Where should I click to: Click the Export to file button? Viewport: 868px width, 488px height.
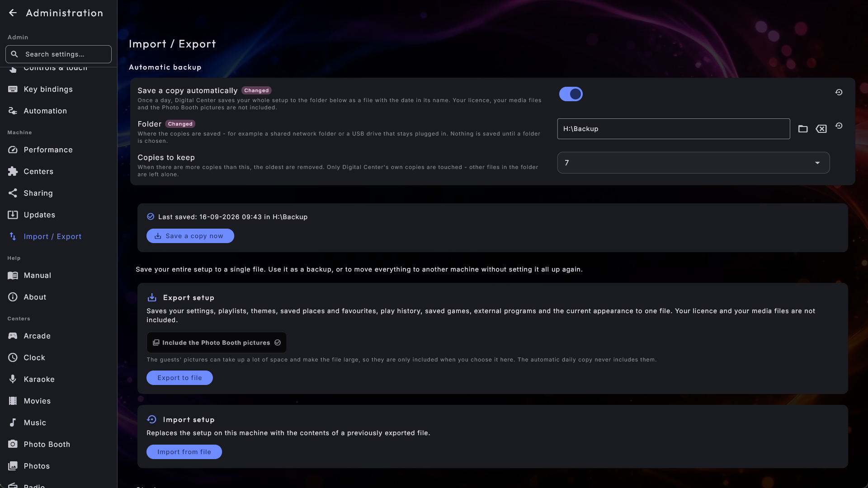point(179,378)
